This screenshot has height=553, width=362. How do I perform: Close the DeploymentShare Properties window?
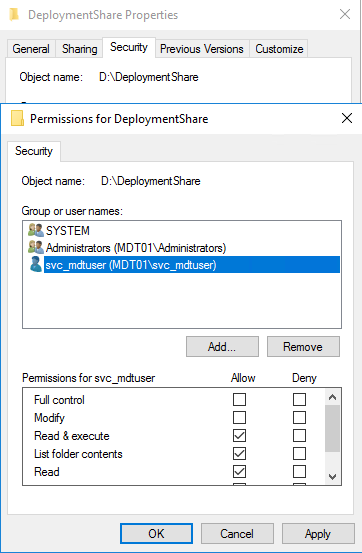point(345,14)
